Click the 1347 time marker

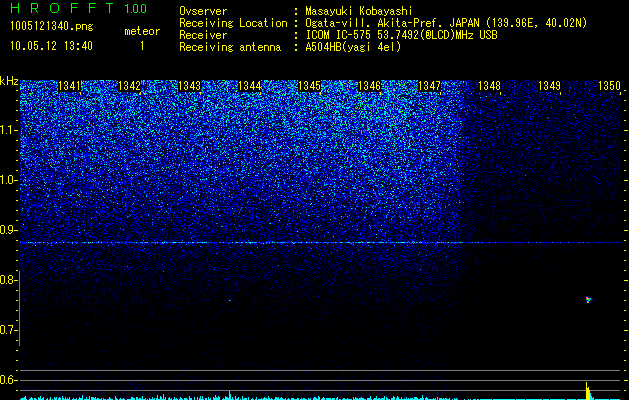(x=429, y=86)
